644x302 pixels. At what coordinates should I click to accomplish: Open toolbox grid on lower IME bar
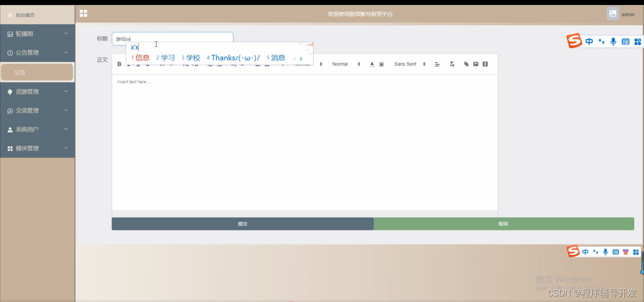636,252
